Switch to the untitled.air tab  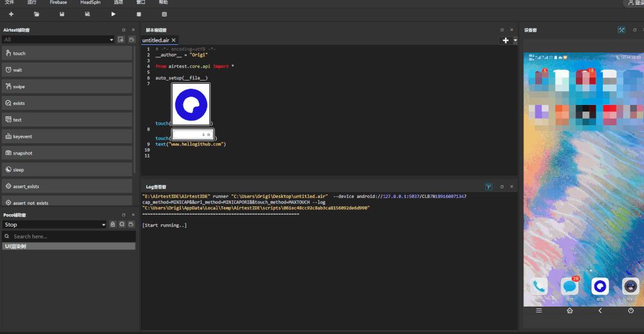[156, 41]
